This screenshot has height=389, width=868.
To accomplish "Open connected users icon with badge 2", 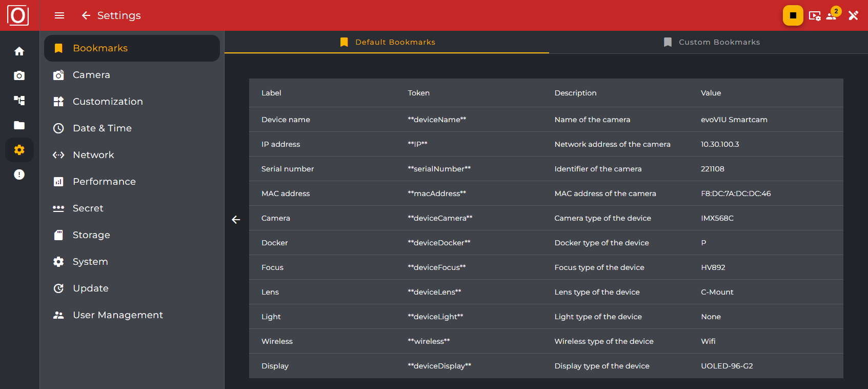I will click(832, 15).
